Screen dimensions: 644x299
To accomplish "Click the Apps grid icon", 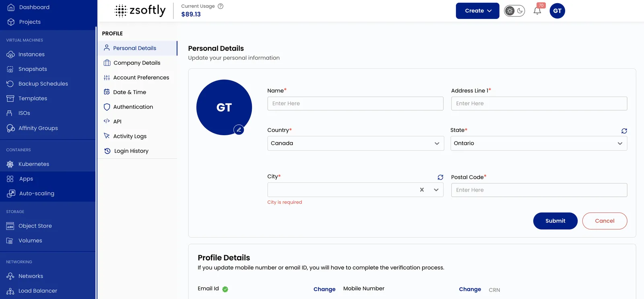I will [x=10, y=179].
